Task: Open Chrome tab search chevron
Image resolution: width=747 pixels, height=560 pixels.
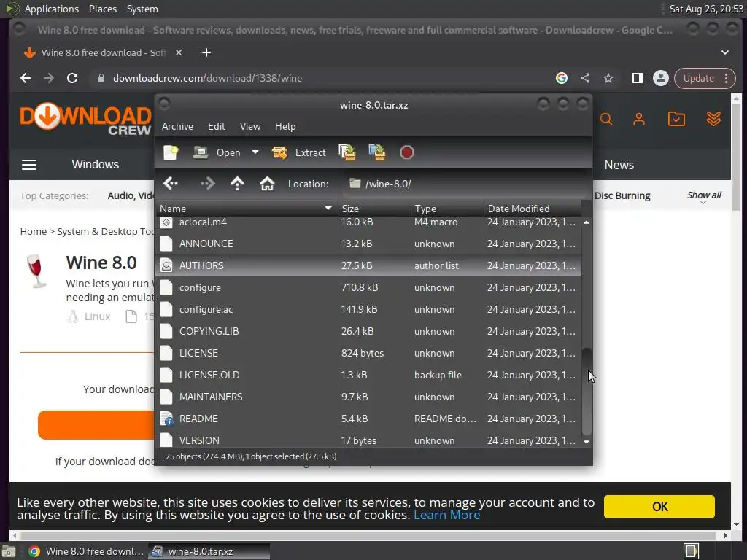Action: pyautogui.click(x=725, y=52)
